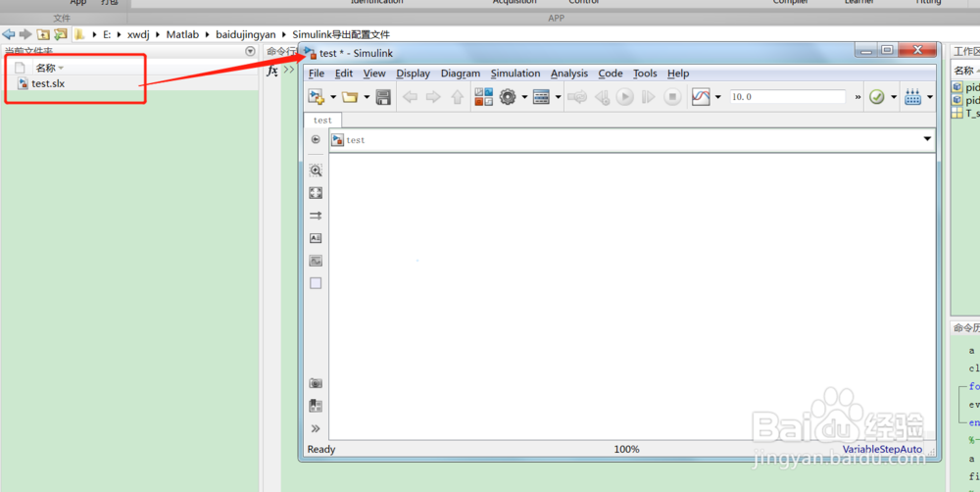Screen dimensions: 980x492
Task: Open the Model Advisor check mark icon
Action: click(877, 97)
